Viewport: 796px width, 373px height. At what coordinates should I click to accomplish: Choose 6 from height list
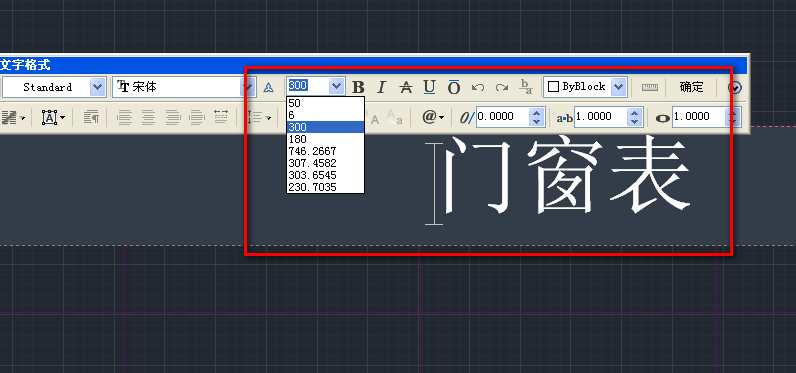(x=325, y=115)
